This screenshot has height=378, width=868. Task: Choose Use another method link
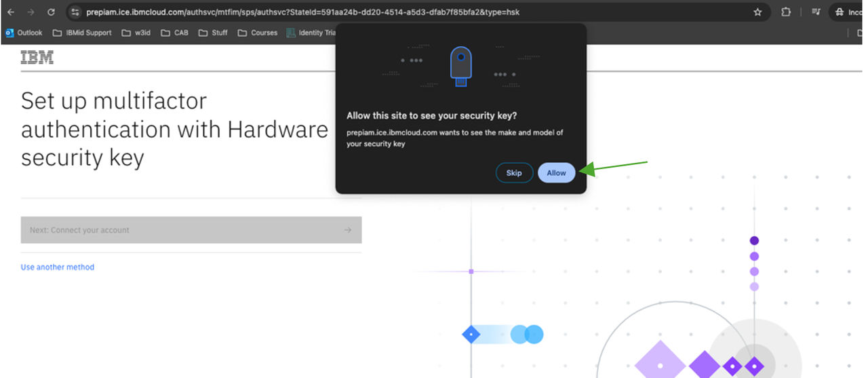(58, 267)
